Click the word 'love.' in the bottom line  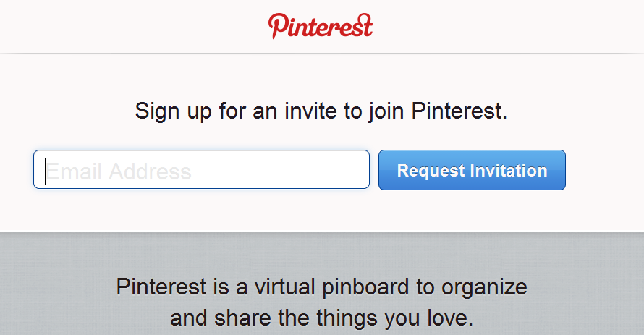click(x=450, y=318)
